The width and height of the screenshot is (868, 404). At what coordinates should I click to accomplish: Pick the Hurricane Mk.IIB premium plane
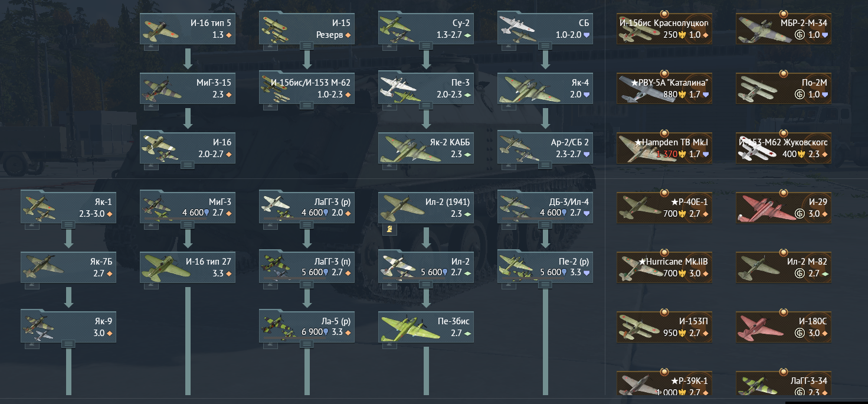[x=665, y=267]
